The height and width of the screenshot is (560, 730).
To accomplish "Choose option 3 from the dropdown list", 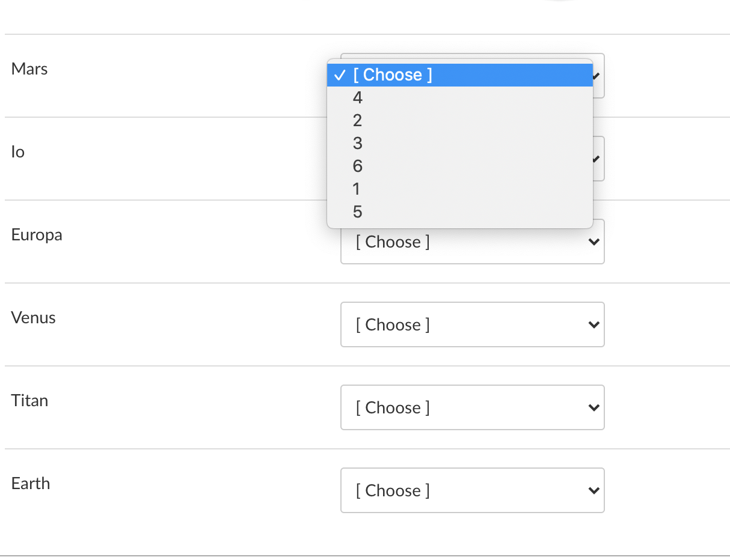I will [x=460, y=144].
